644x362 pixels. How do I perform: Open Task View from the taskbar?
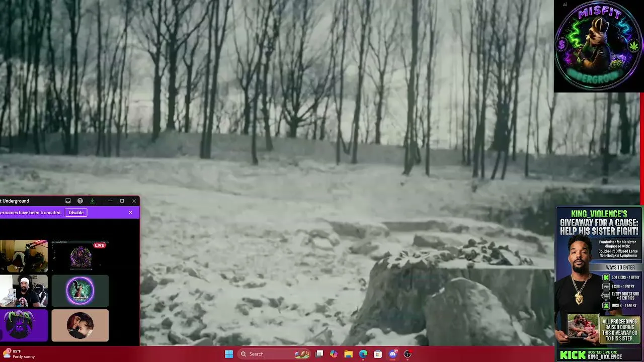coord(319,354)
